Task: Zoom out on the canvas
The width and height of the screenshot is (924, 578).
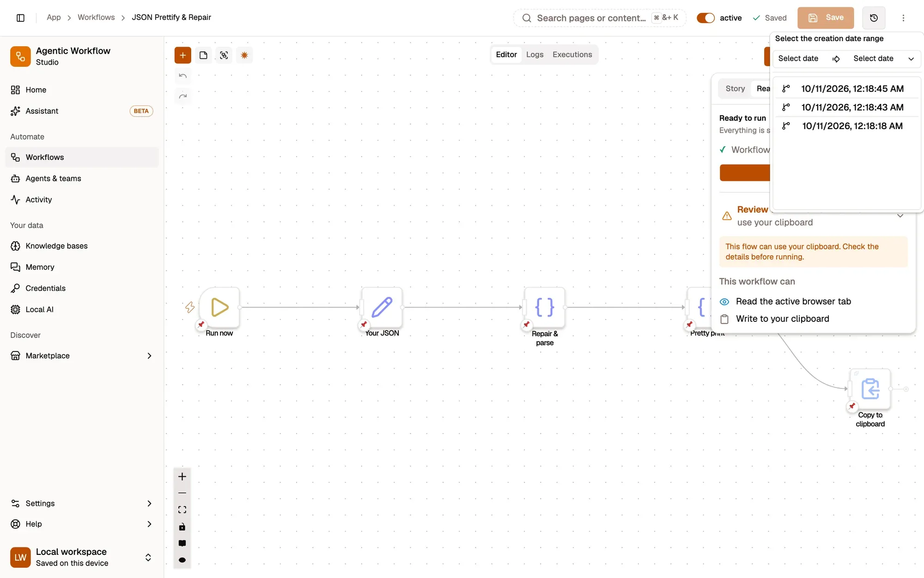Action: [182, 493]
